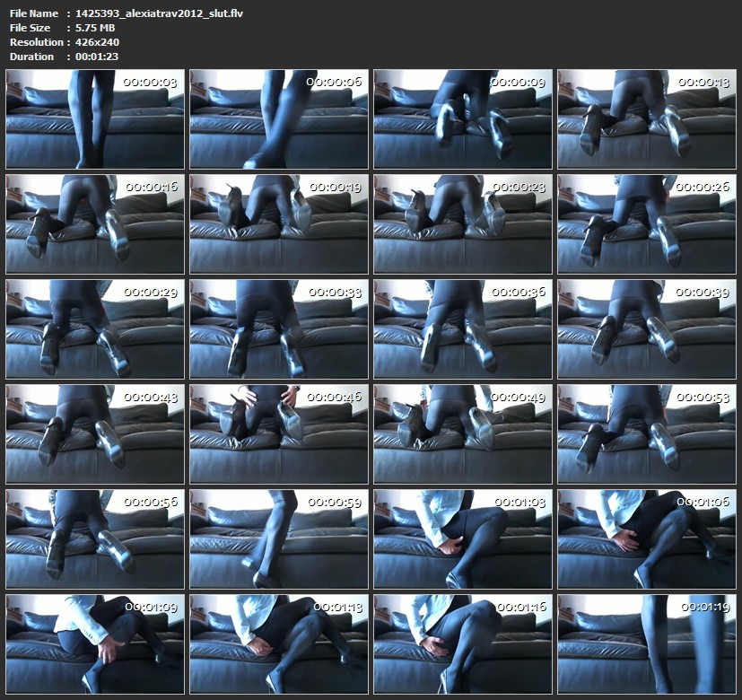Open the thumbnail at 00:00:43
This screenshot has width=742, height=700.
95,434
